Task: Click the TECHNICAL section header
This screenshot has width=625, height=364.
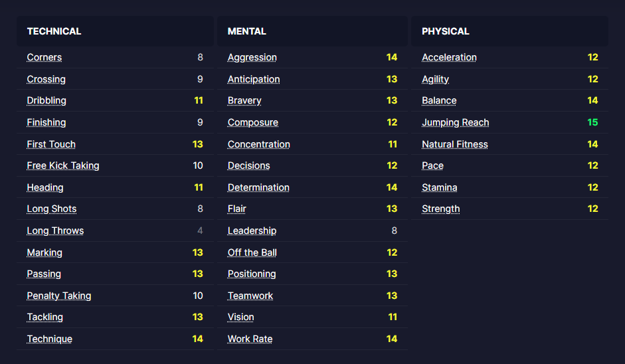Action: pos(54,31)
